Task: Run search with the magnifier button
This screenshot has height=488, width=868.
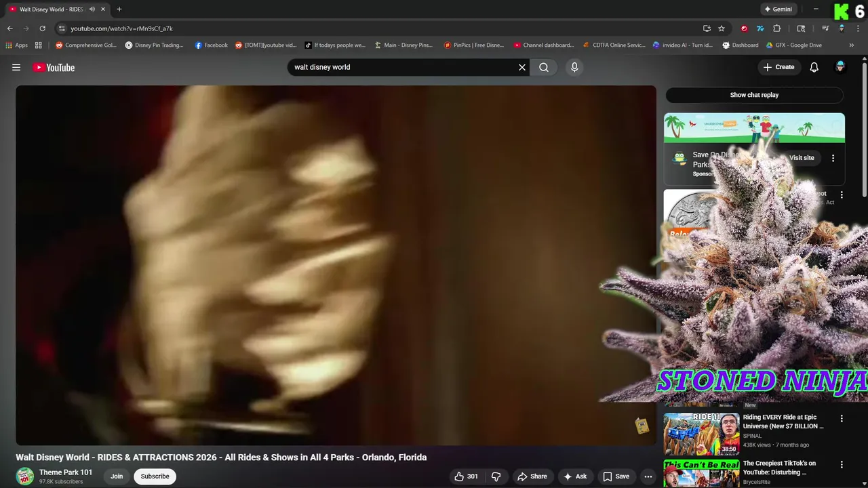Action: [x=544, y=67]
